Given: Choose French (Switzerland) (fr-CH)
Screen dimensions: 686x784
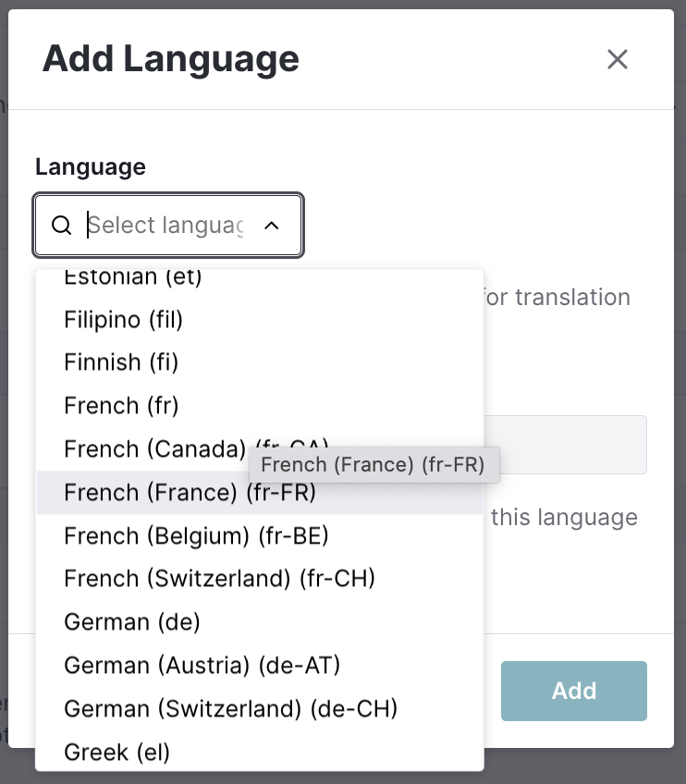Looking at the screenshot, I should tap(260, 579).
